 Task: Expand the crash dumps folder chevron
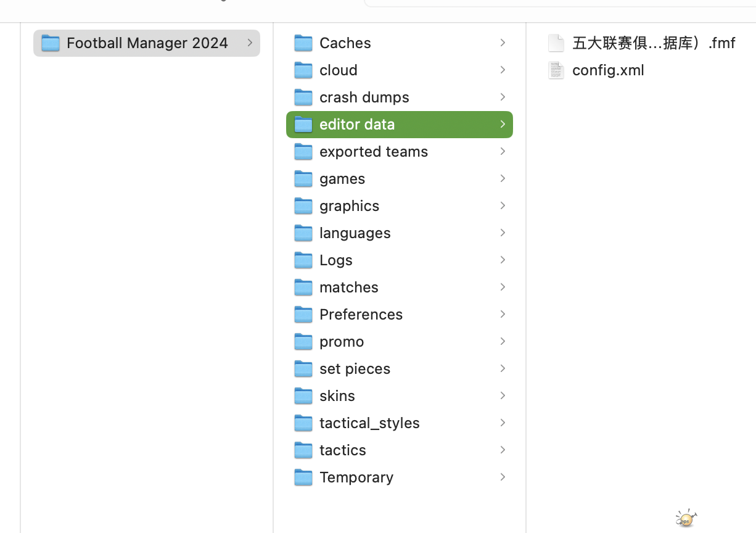[503, 97]
